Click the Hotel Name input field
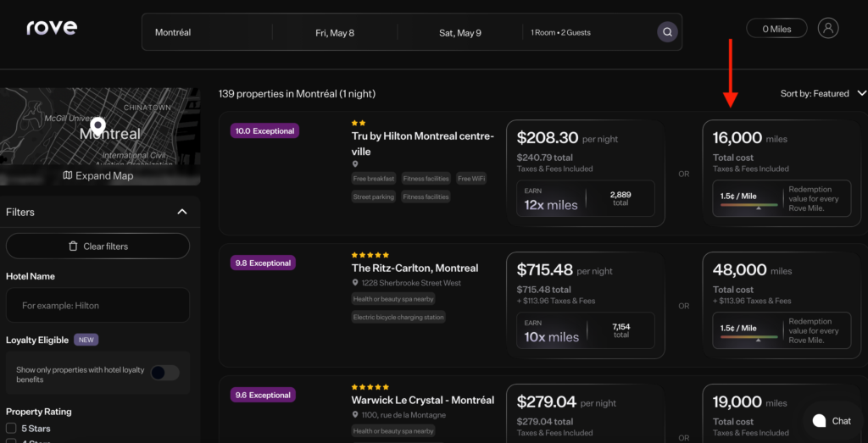This screenshot has height=443, width=868. pyautogui.click(x=97, y=305)
